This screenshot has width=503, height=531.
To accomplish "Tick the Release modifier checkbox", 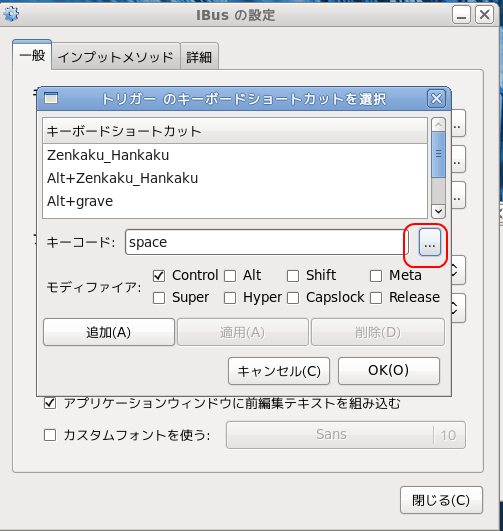I will point(376,298).
